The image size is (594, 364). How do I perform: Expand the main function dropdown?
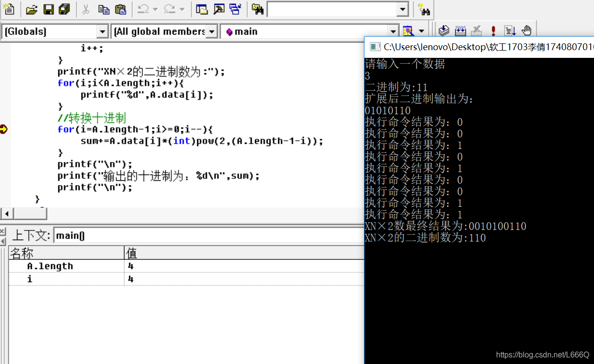pyautogui.click(x=393, y=32)
